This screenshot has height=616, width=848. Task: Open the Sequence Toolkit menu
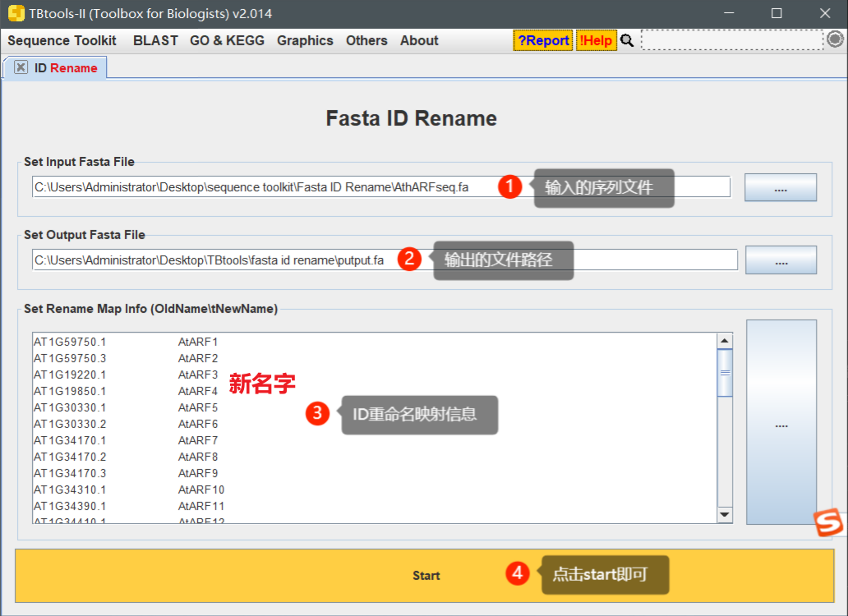[x=62, y=40]
